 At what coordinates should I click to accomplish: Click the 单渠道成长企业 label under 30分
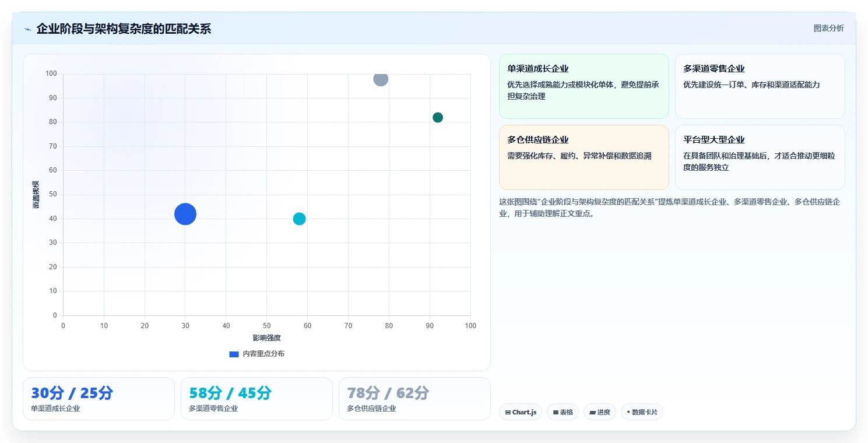click(55, 409)
